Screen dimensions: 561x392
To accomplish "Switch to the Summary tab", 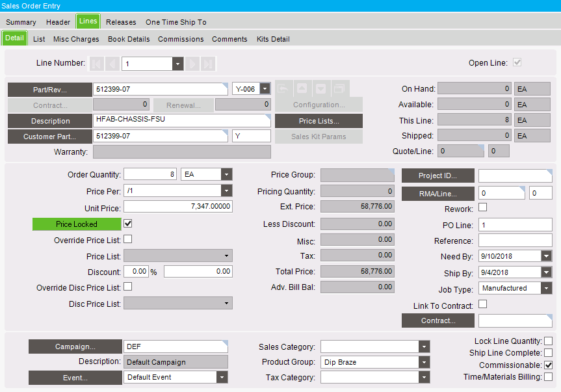I will pyautogui.click(x=21, y=22).
